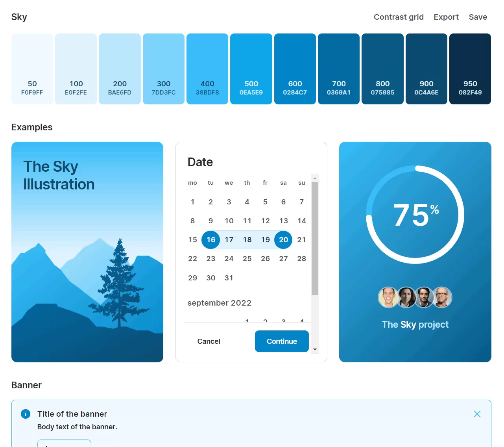This screenshot has height=447, width=504.
Task: Click the 700 swatch 0369A1
Action: pos(338,69)
